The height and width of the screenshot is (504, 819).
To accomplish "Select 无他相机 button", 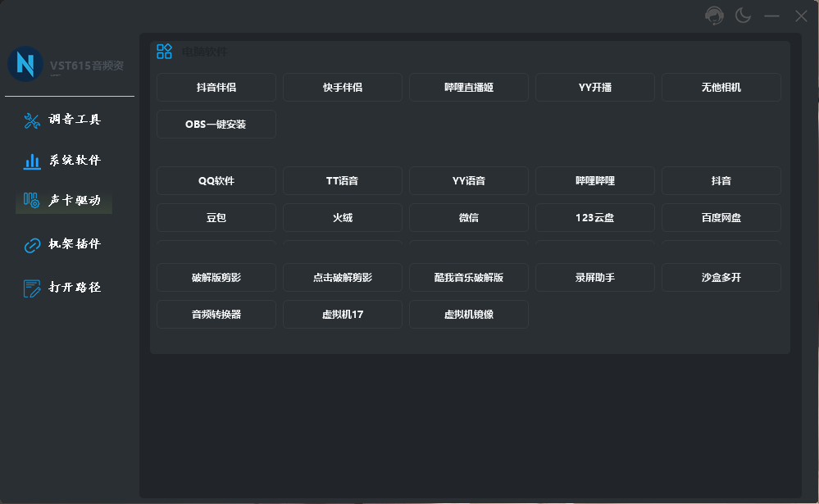I will point(721,87).
